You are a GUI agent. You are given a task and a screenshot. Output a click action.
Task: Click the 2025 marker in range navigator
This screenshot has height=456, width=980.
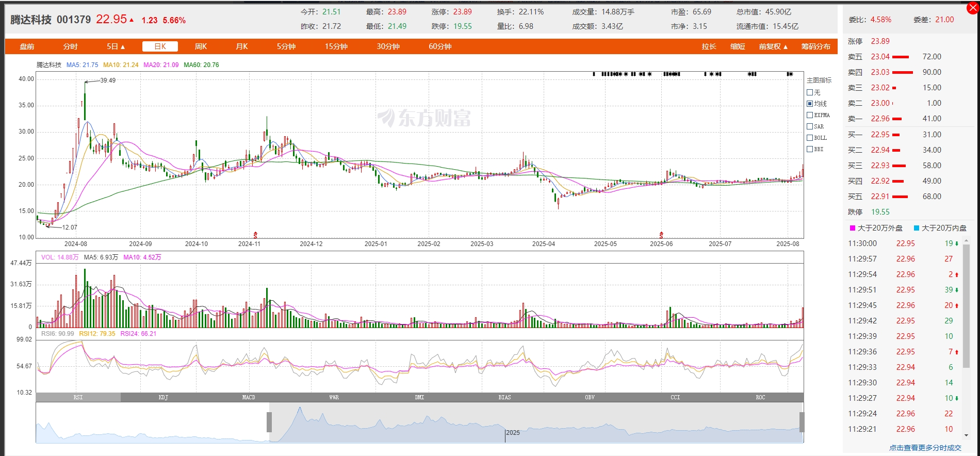tap(513, 433)
